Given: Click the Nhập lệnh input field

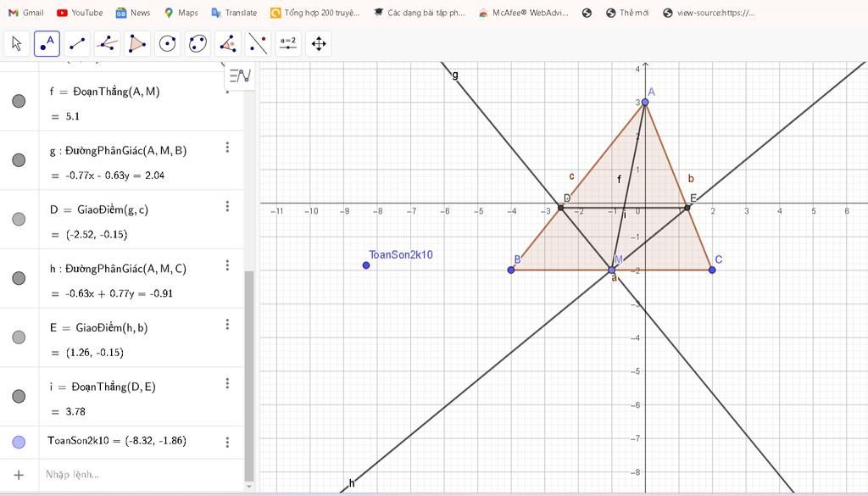Looking at the screenshot, I should (142, 475).
